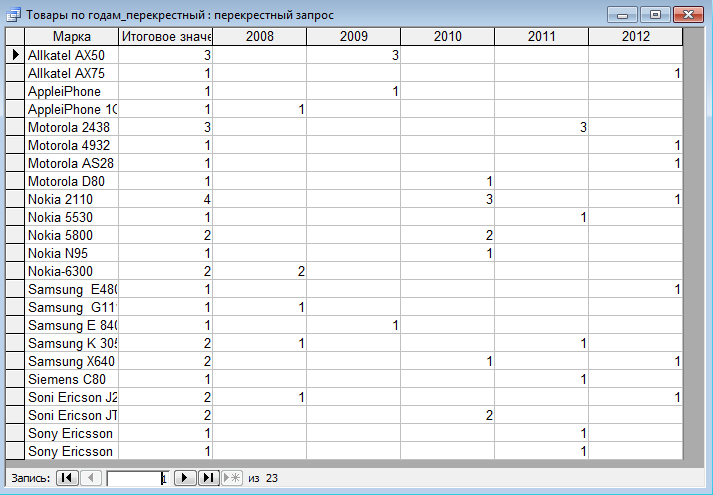Go to previous record navigation button
This screenshot has width=713, height=495.
coord(91,478)
